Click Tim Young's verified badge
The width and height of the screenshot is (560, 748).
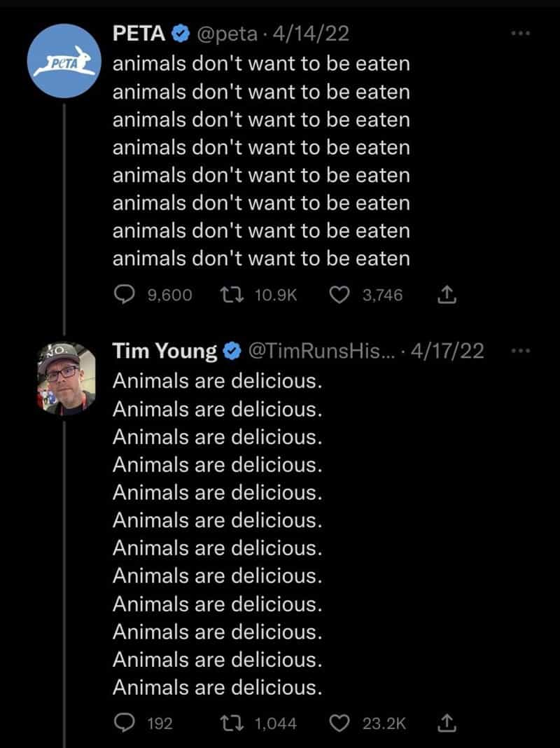click(x=232, y=351)
